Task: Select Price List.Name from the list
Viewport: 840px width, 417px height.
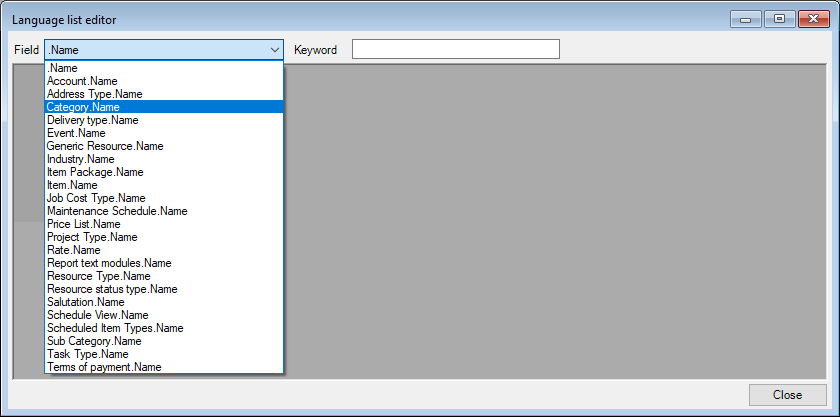Action: point(83,224)
